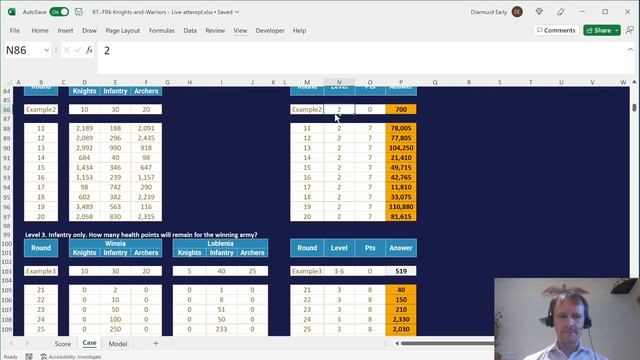The width and height of the screenshot is (640, 360).
Task: Select the Loblenia Infantry value 233
Action: click(221, 329)
